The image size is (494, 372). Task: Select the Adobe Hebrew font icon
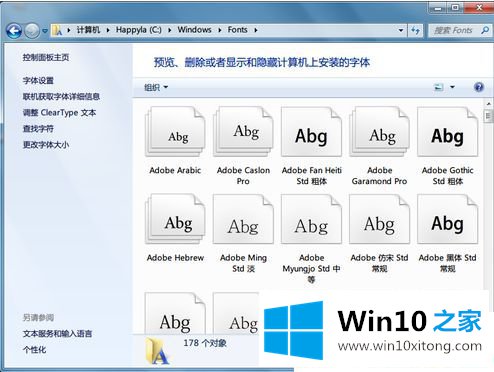coord(175,219)
